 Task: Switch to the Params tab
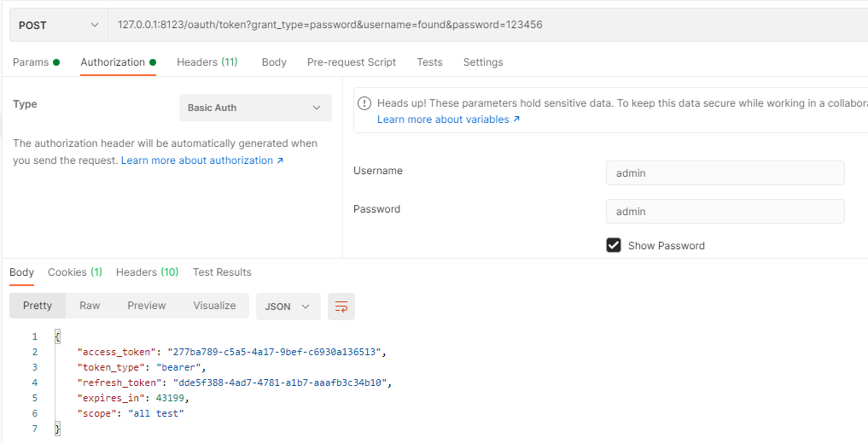(x=36, y=62)
